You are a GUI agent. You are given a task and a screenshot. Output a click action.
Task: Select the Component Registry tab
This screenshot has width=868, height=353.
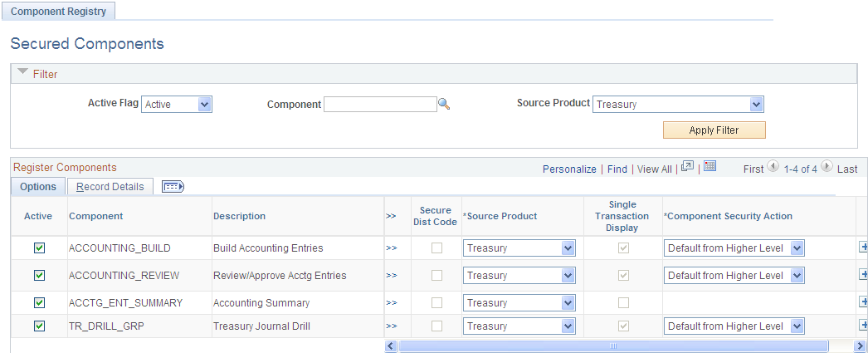click(x=58, y=12)
